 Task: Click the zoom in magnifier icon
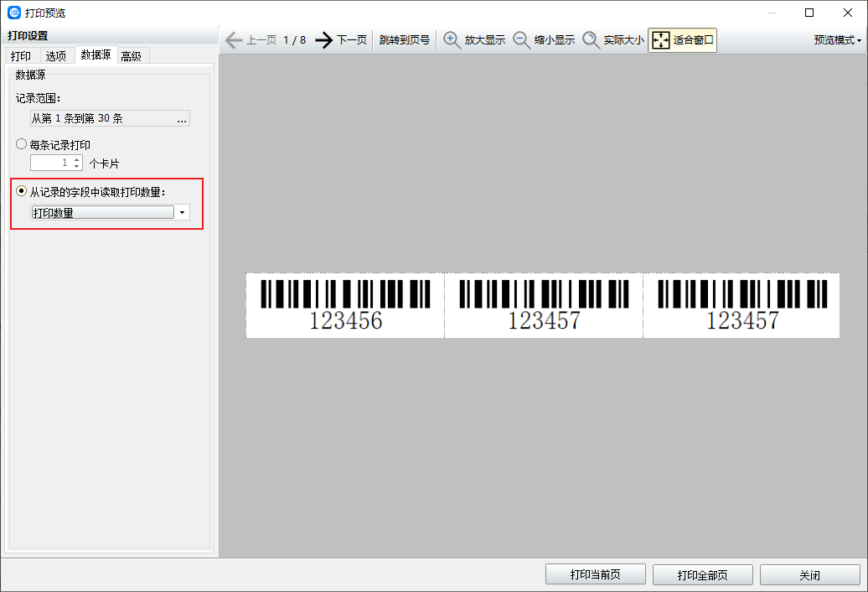point(452,40)
